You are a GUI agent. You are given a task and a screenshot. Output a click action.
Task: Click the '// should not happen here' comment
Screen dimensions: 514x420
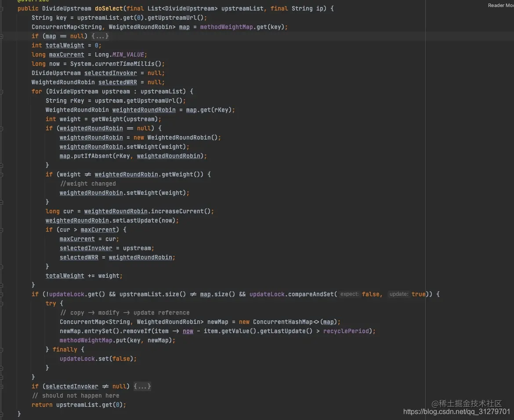coord(76,395)
